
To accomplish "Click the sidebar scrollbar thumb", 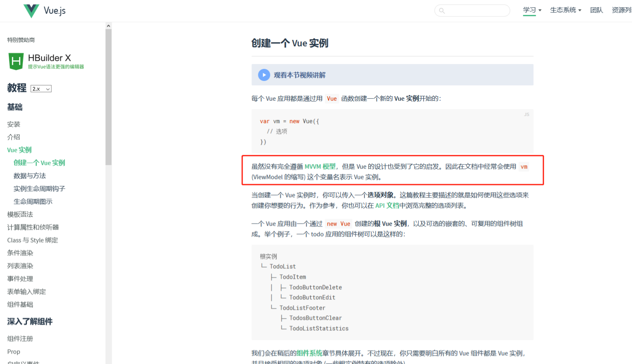I will coord(108,97).
